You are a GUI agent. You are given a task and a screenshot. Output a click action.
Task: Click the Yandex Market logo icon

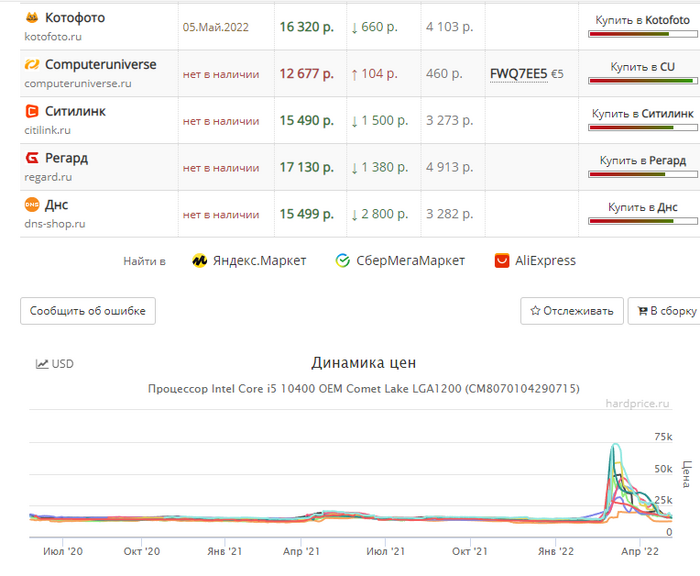pos(200,260)
